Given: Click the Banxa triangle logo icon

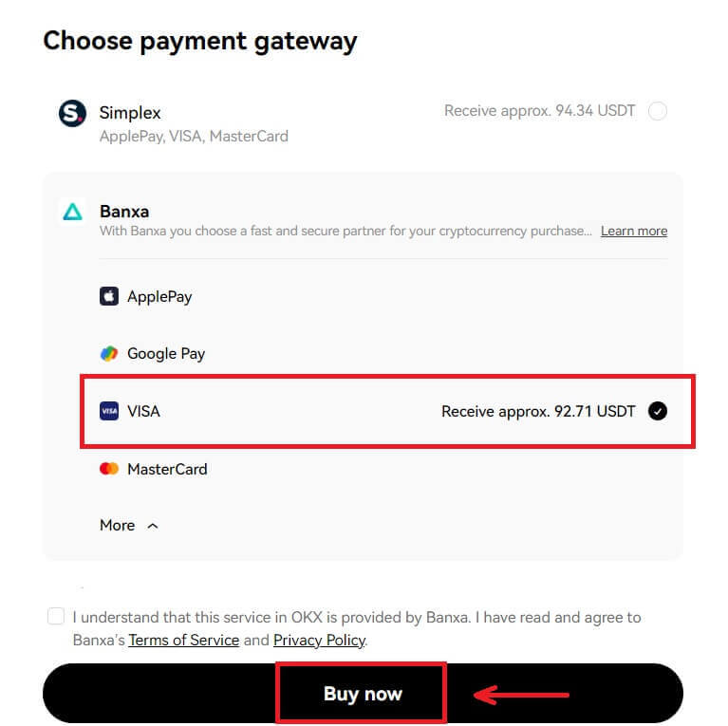Looking at the screenshot, I should [72, 212].
